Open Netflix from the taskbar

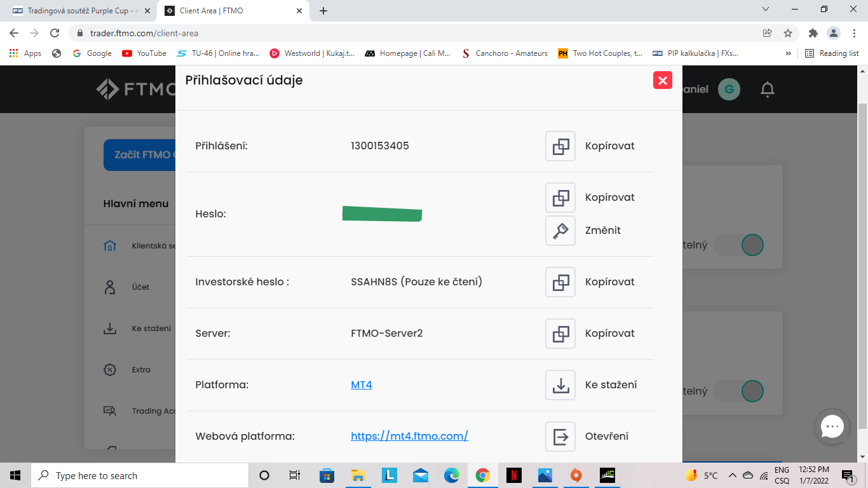pyautogui.click(x=514, y=475)
